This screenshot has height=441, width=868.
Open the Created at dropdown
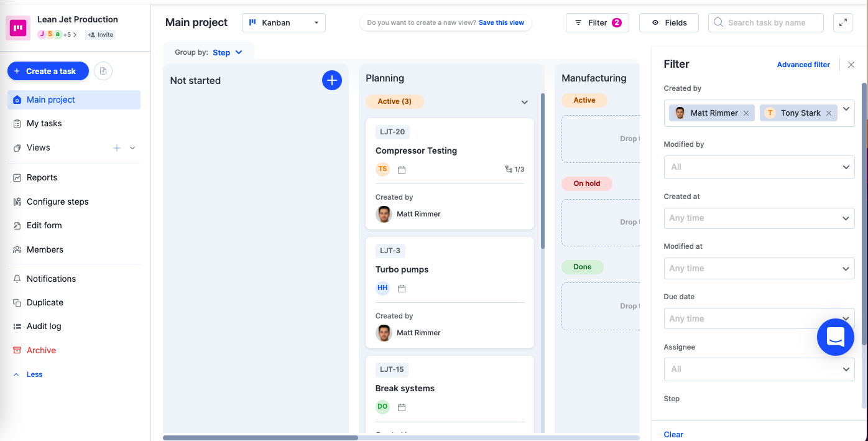coord(759,218)
